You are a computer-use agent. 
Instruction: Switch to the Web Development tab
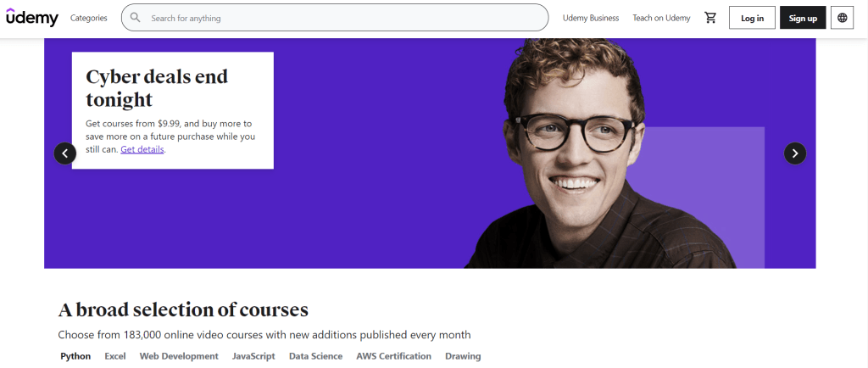coord(179,356)
